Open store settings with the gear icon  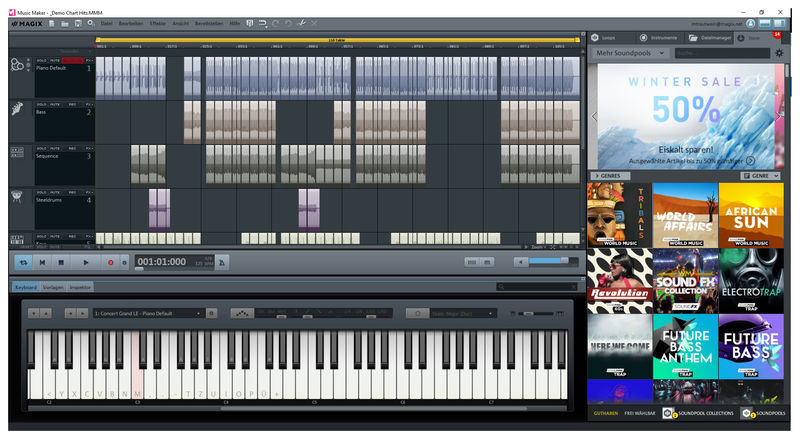(x=779, y=53)
